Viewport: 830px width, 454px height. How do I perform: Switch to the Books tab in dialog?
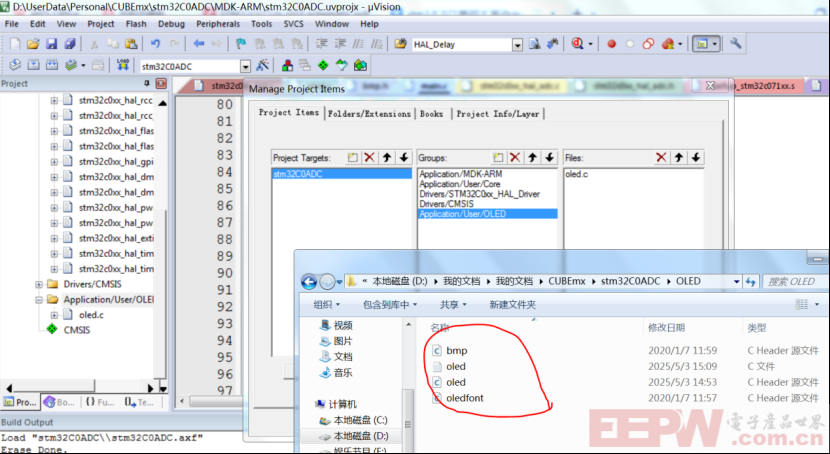tap(431, 114)
